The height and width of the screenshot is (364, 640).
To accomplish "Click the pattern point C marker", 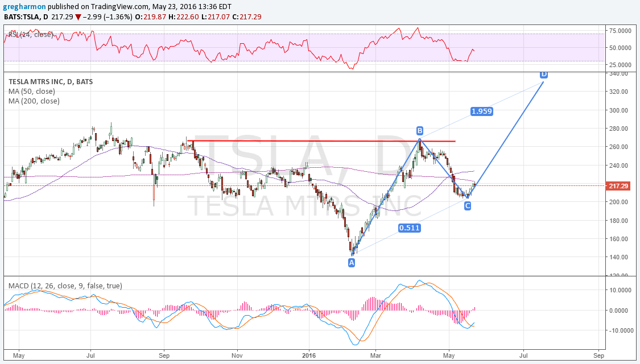I will (468, 206).
